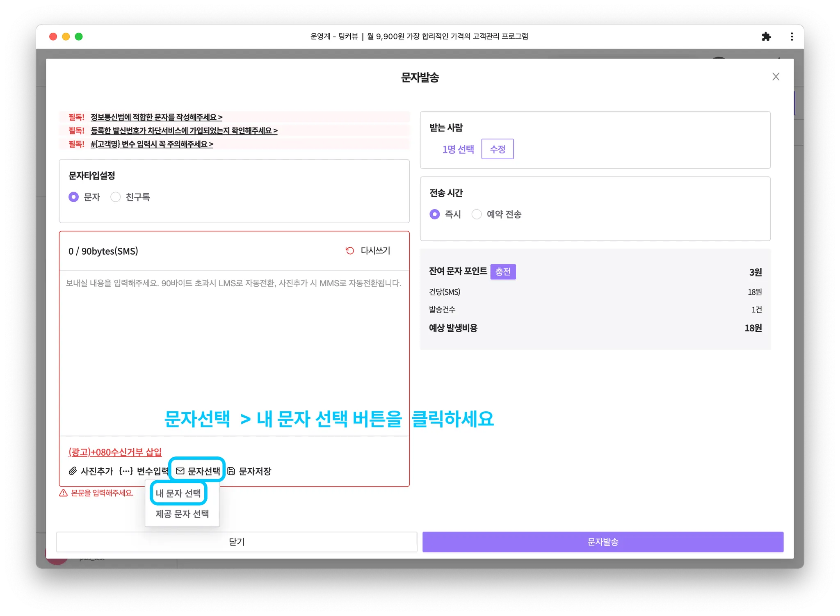The width and height of the screenshot is (840, 616).
Task: Click the 변수입력 curly braces icon
Action: click(x=126, y=471)
